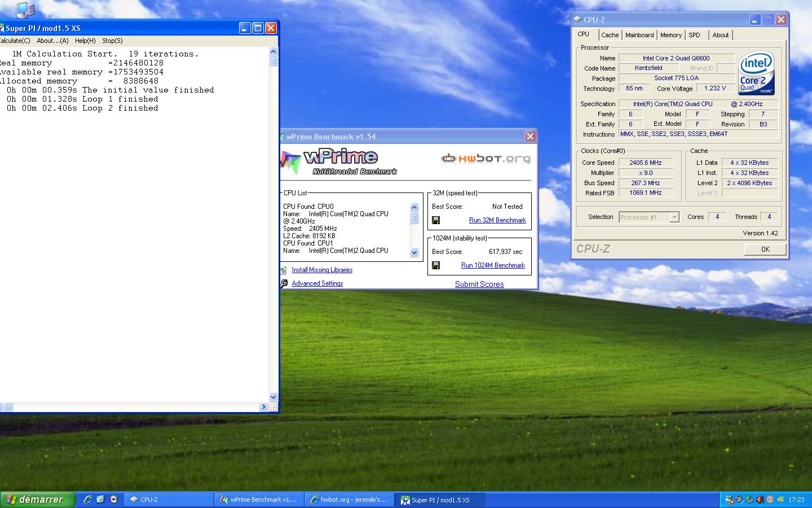The image size is (812, 508).
Task: Click the CPU-Z taskbar button
Action: (x=168, y=500)
